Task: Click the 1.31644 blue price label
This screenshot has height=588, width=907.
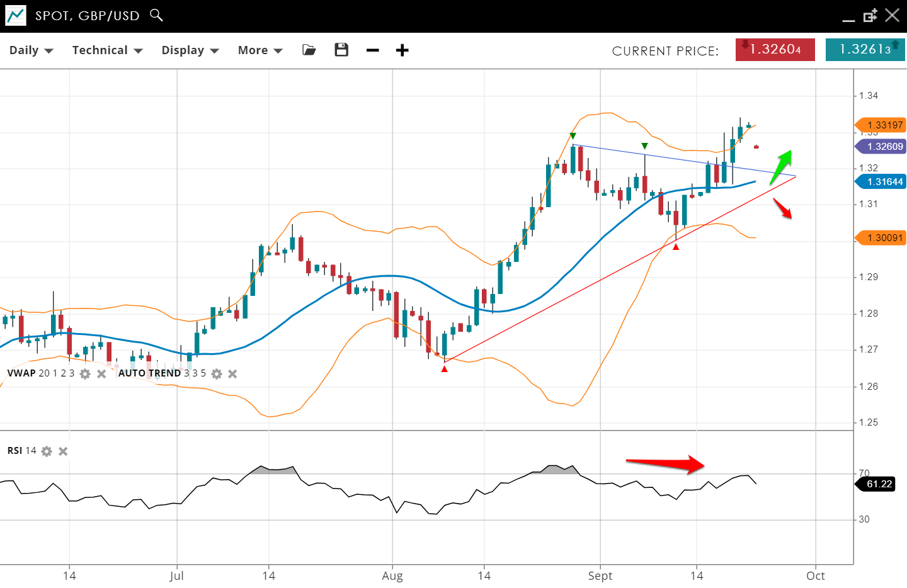Action: 882,182
